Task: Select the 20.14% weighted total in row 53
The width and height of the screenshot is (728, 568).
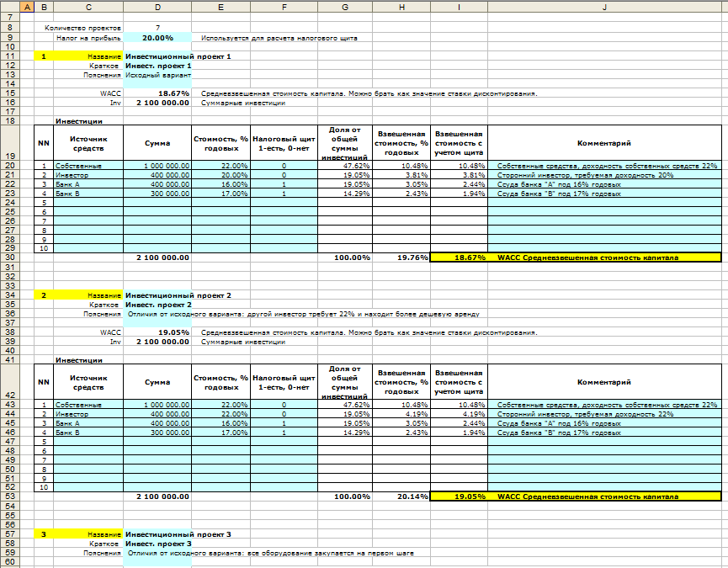Action: pyautogui.click(x=401, y=496)
